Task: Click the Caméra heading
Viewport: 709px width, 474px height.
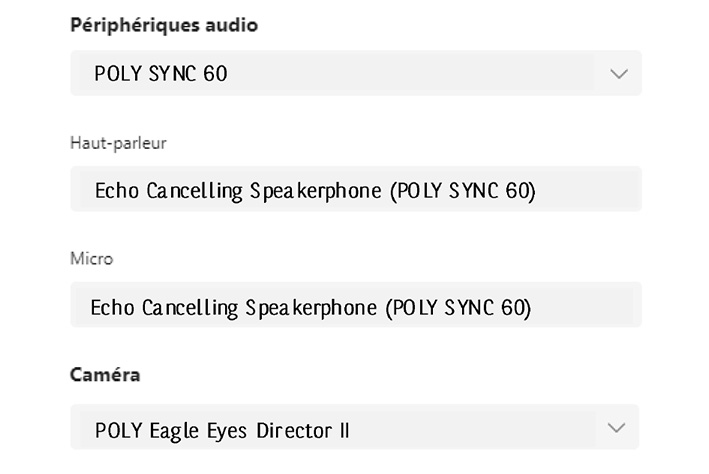Action: tap(105, 375)
